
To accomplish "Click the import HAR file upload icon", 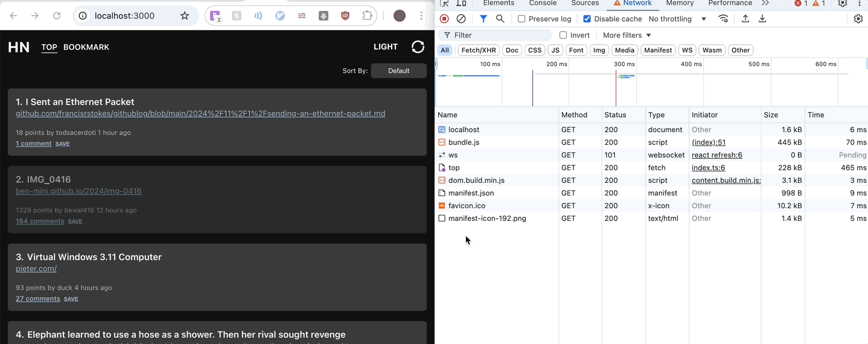I will click(x=745, y=19).
